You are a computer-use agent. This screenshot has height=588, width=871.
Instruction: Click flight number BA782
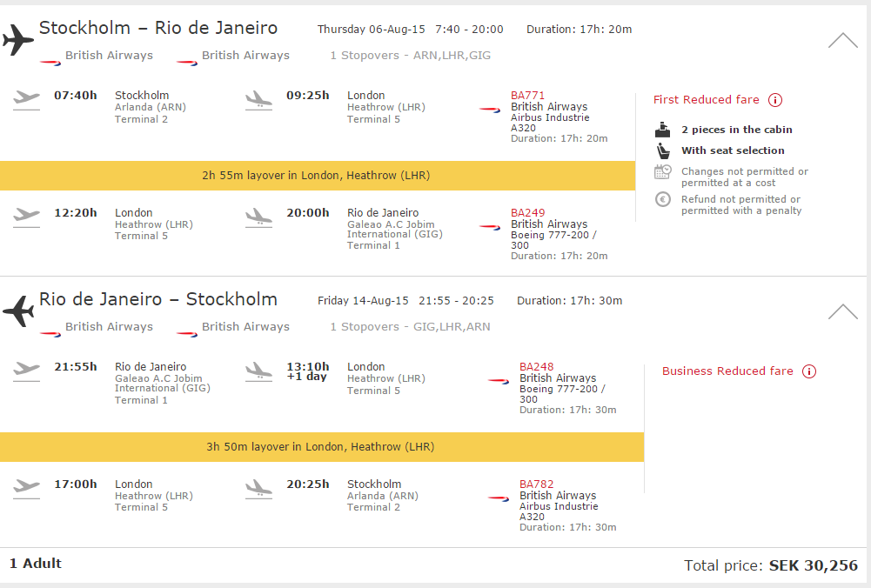[x=536, y=484]
